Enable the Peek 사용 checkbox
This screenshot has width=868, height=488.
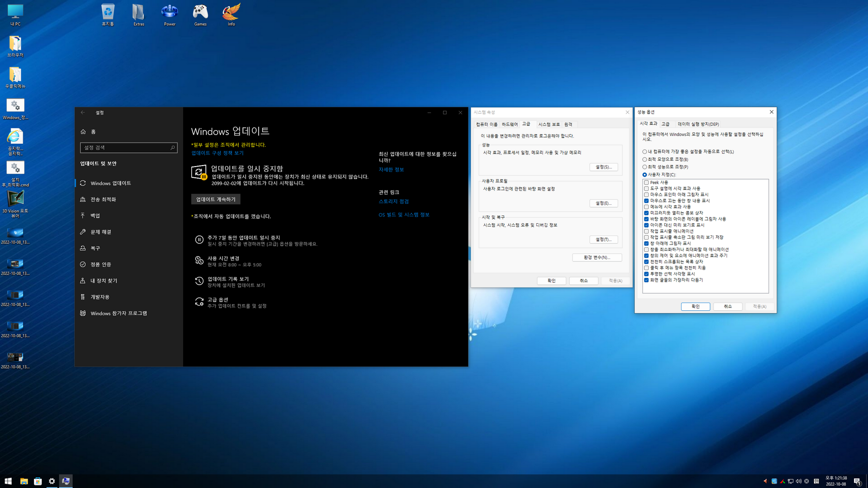(646, 183)
